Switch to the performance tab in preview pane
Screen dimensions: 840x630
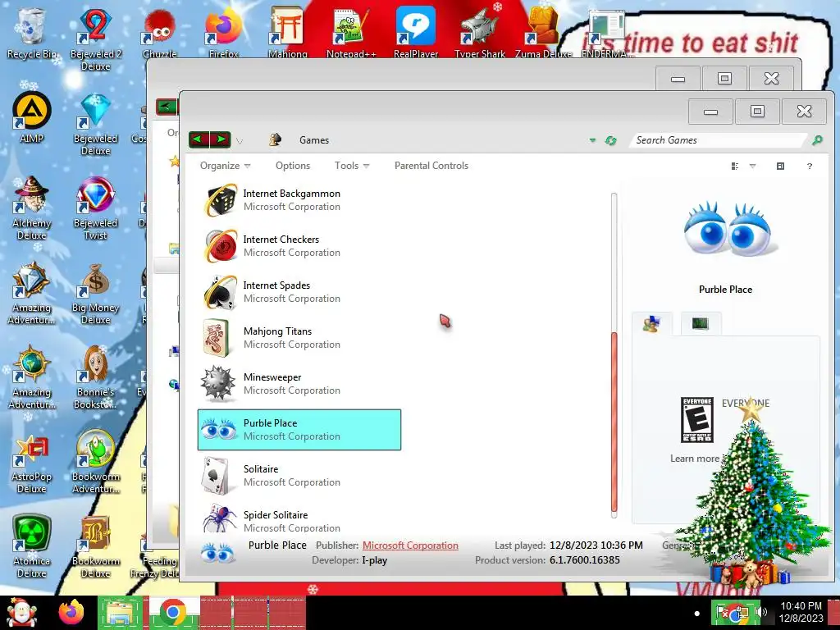[x=701, y=323]
